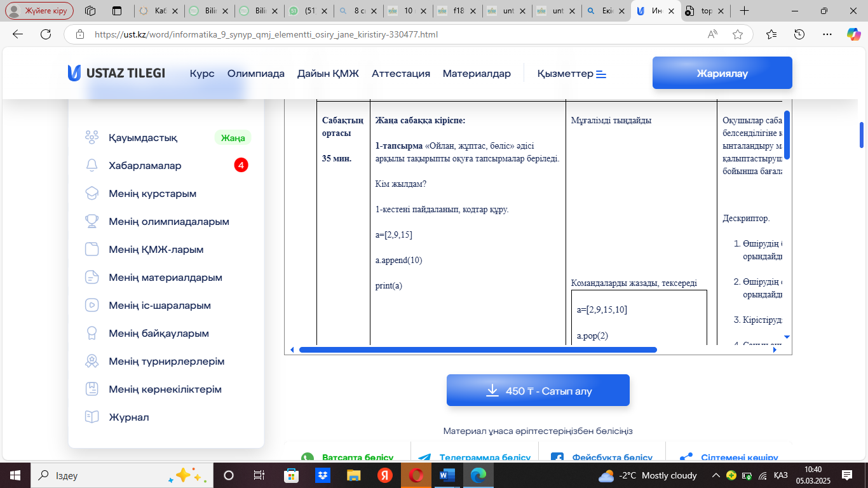Open File Explorer from the taskbar
868x488 pixels.
click(354, 475)
